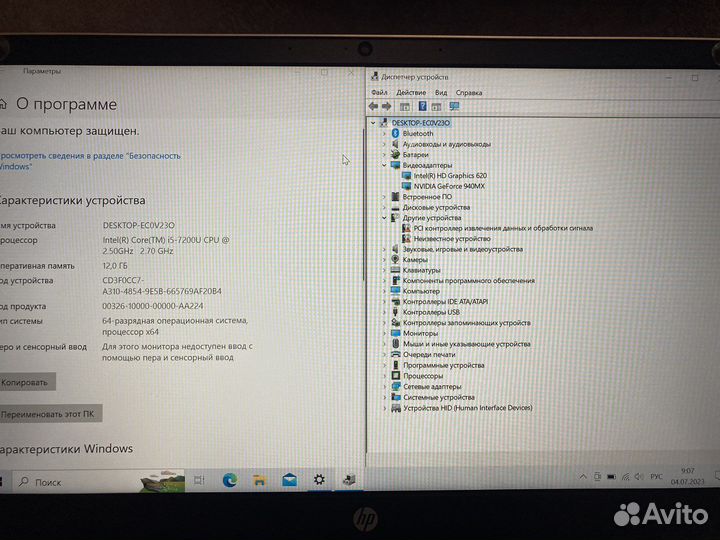The width and height of the screenshot is (720, 540).
Task: Select NVIDIA GeForce 940MX adapter
Action: 449,186
